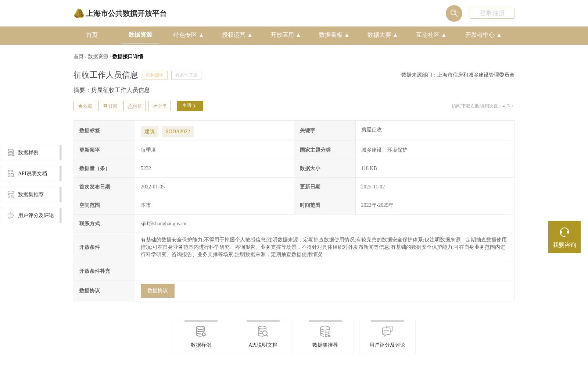Open the bottom 数据集推荐 card
The width and height of the screenshot is (588, 368).
(325, 337)
